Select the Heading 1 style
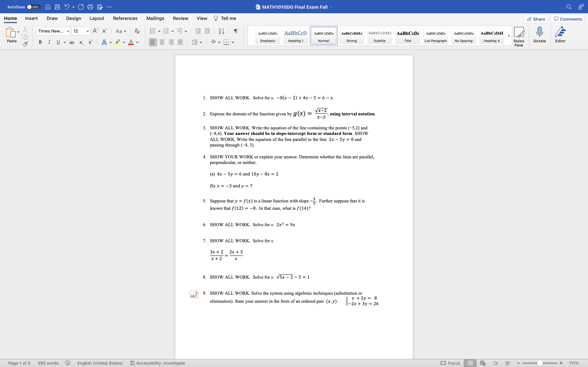588x367 pixels. [x=295, y=36]
